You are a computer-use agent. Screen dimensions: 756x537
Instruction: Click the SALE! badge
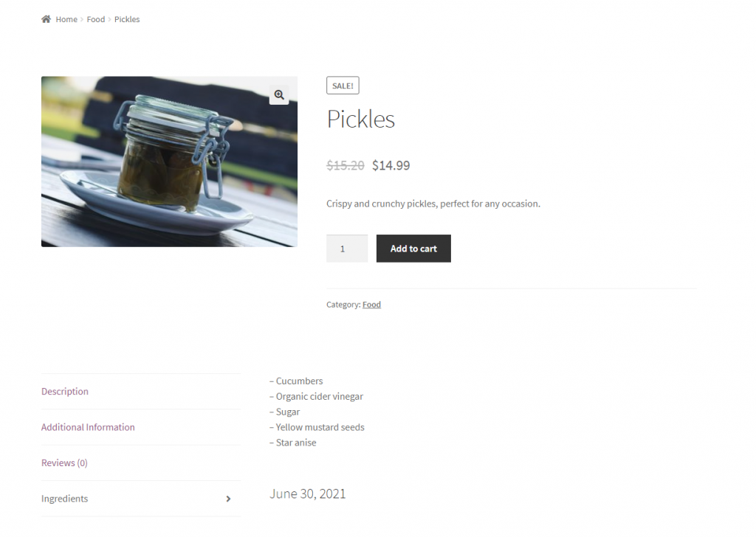343,86
